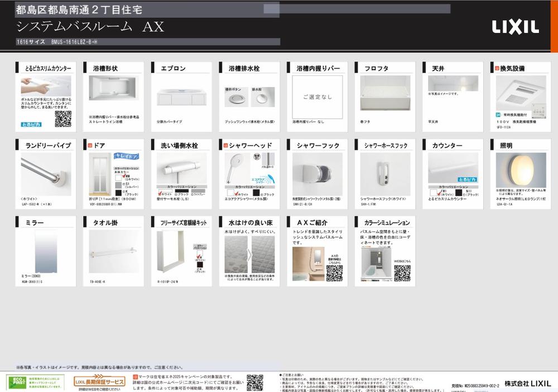Click the ECO FIRST logo in the footer
Image resolution: width=558 pixels, height=392 pixels.
(x=19, y=382)
